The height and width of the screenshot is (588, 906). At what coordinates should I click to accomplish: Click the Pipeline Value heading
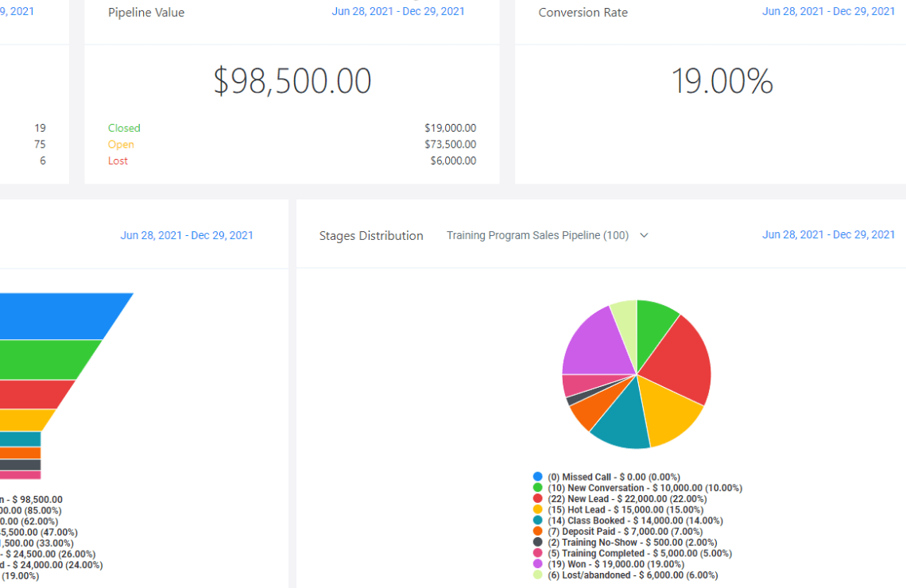click(146, 12)
